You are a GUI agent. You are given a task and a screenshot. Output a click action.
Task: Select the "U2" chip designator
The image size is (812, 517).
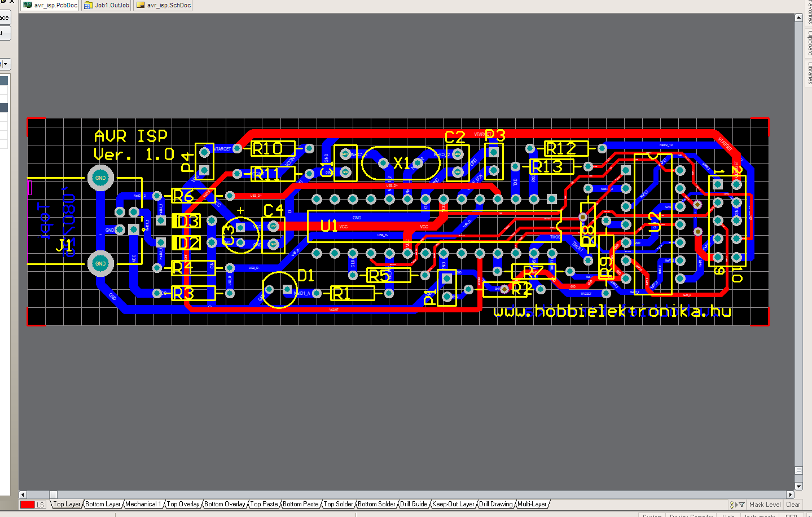(655, 222)
